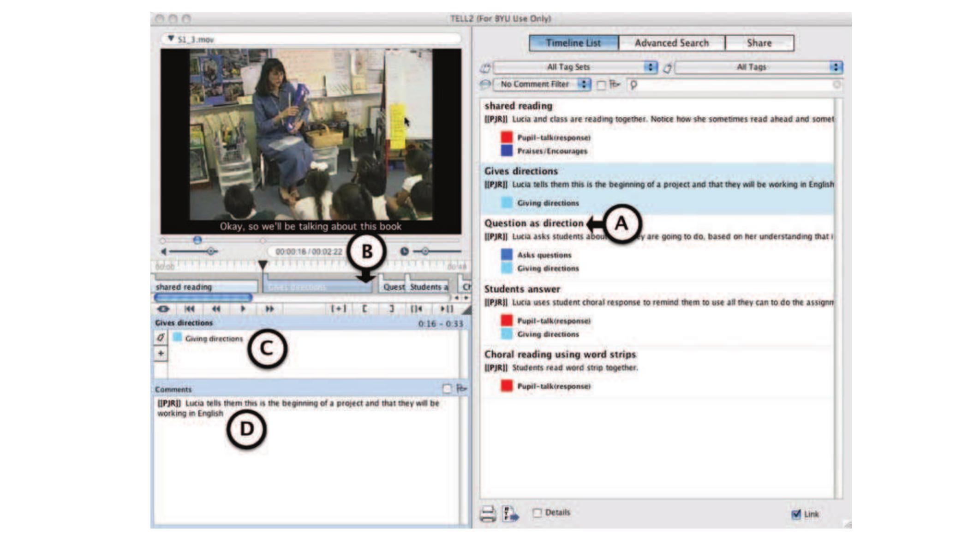Click the playback speed clock icon
Screen dimensions: 980x541
coord(404,251)
